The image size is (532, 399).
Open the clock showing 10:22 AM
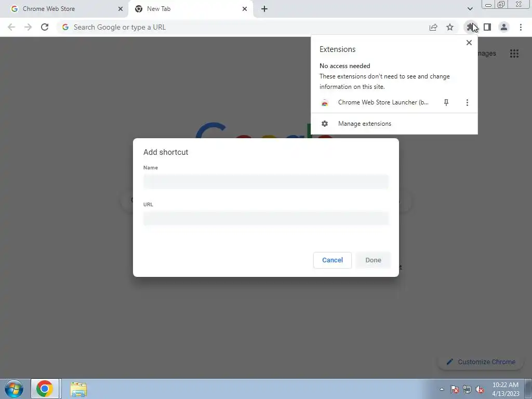click(506, 389)
